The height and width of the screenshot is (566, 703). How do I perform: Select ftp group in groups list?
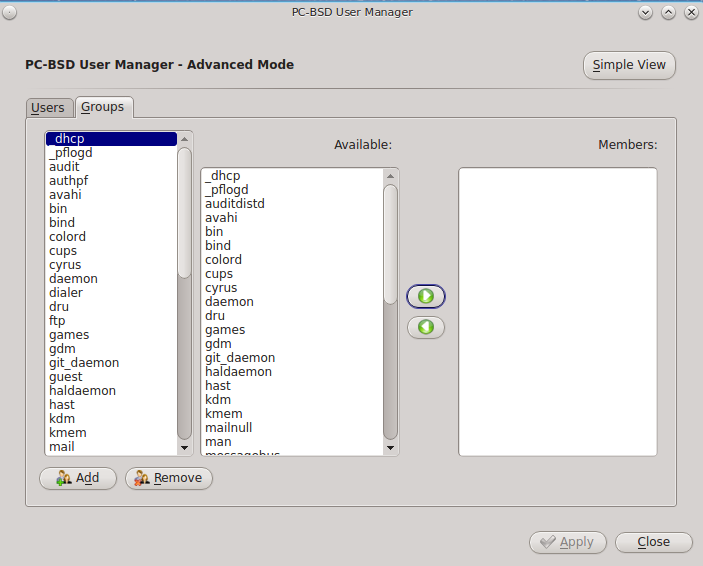111,321
